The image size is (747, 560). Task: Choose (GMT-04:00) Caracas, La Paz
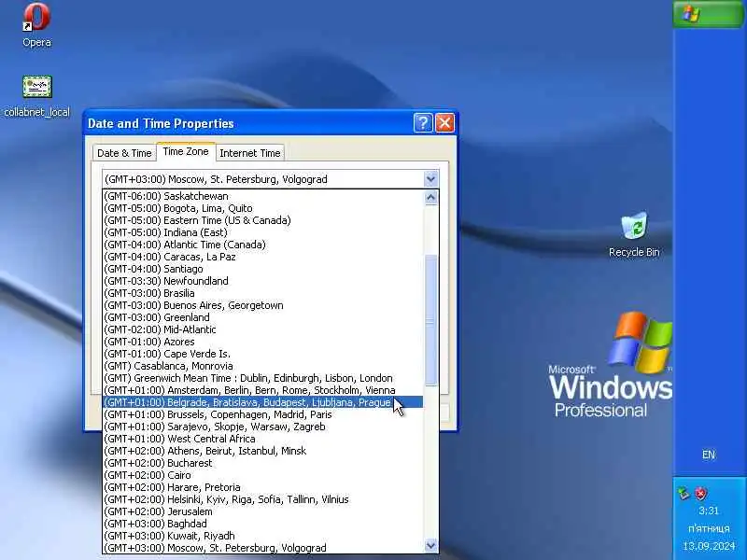coord(263,257)
